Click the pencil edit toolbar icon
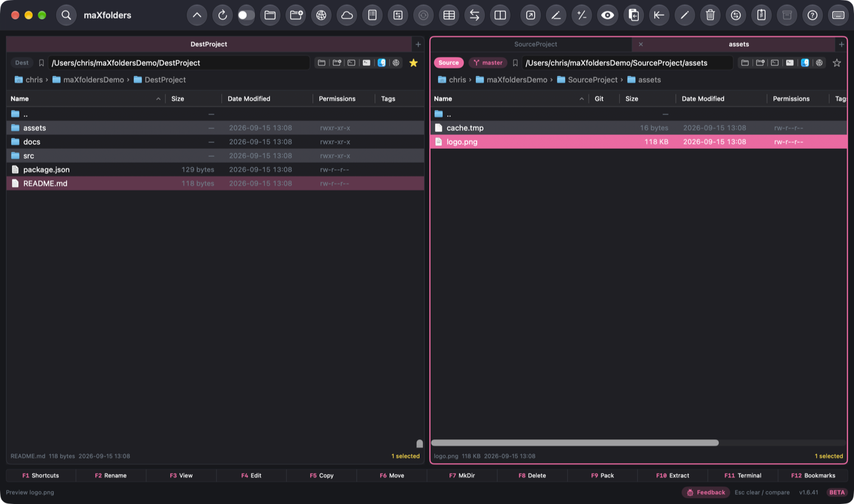 (x=684, y=15)
